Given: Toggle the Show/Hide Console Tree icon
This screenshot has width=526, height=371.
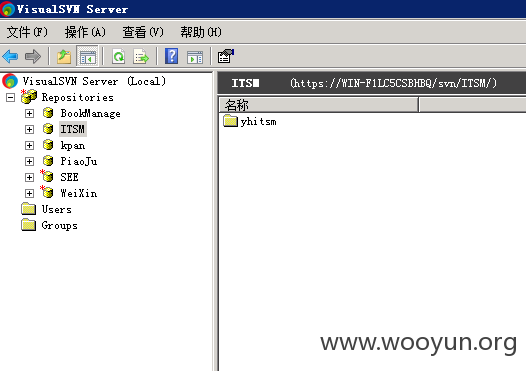Looking at the screenshot, I should tap(88, 56).
